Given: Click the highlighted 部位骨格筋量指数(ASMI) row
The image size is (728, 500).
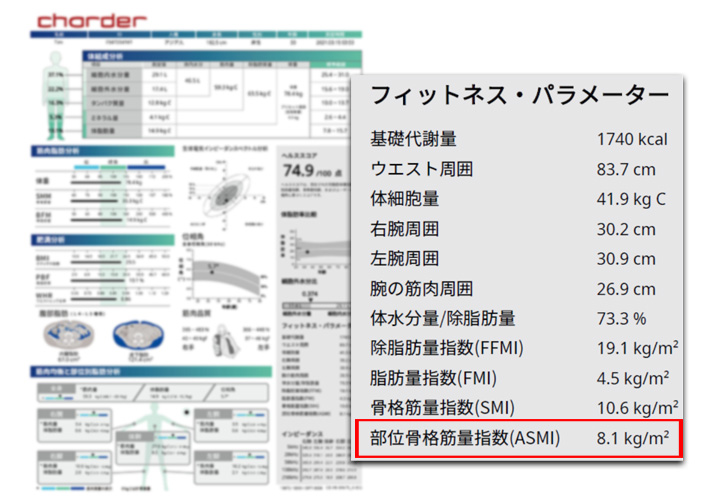Looking at the screenshot, I should 519,439.
